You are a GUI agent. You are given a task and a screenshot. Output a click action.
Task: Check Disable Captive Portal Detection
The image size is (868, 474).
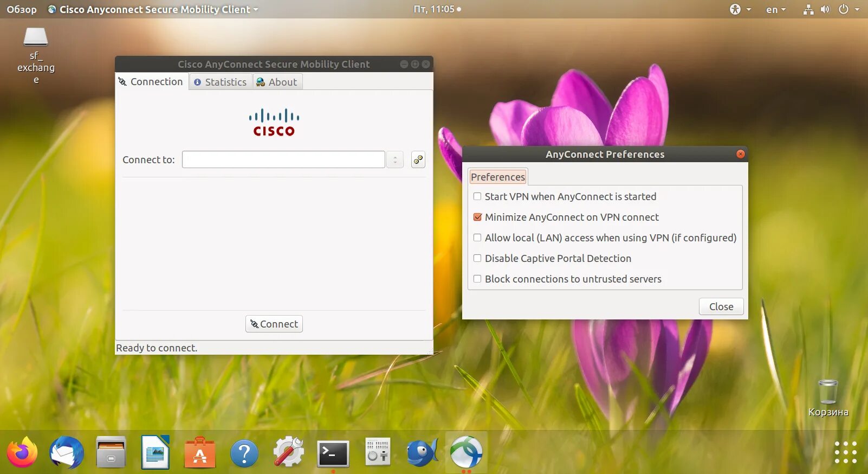coord(477,258)
